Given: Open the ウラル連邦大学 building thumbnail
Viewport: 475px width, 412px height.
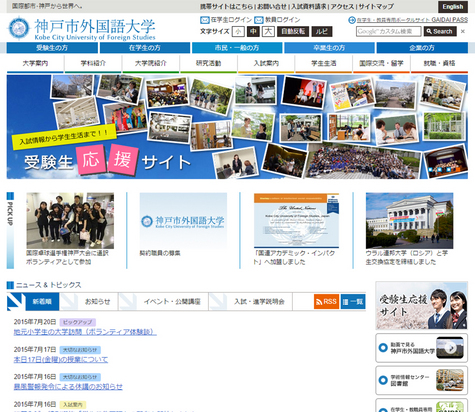Looking at the screenshot, I should click(x=410, y=221).
